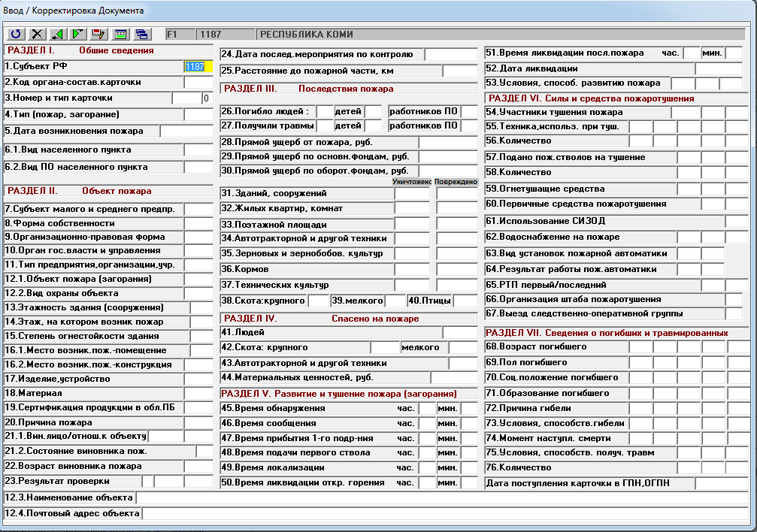Click Прямой ущерб от пожара, руб. field

click(x=448, y=143)
